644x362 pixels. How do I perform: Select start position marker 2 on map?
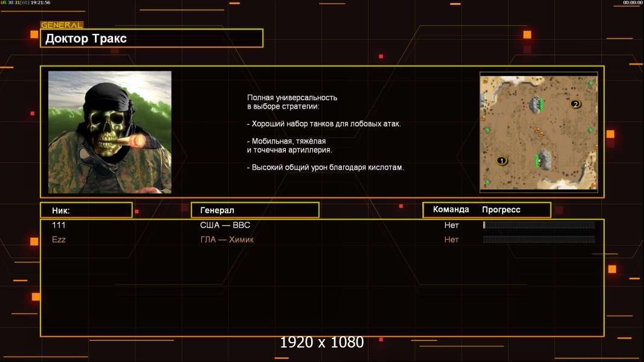(x=575, y=104)
